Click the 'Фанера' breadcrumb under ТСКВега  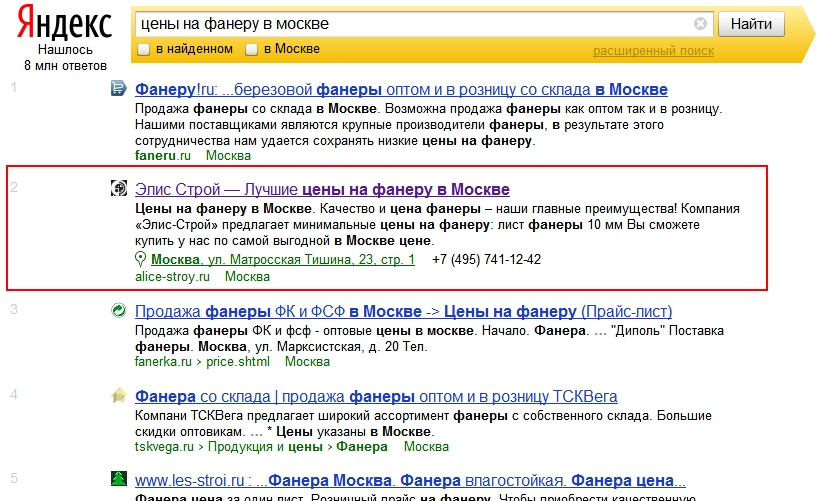[361, 447]
